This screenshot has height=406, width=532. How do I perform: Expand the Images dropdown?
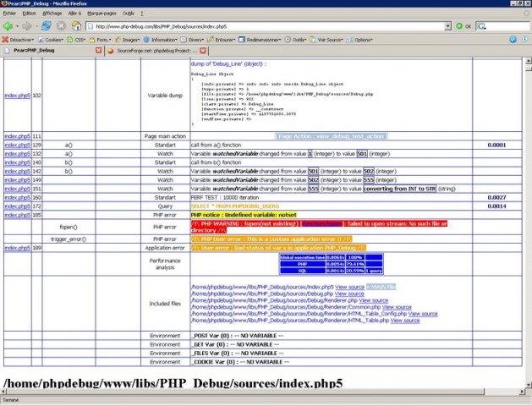point(127,40)
